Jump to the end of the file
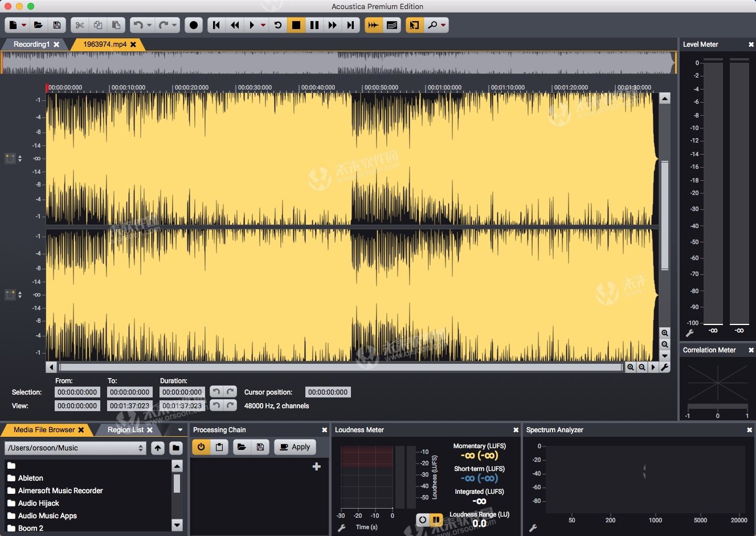 (350, 25)
